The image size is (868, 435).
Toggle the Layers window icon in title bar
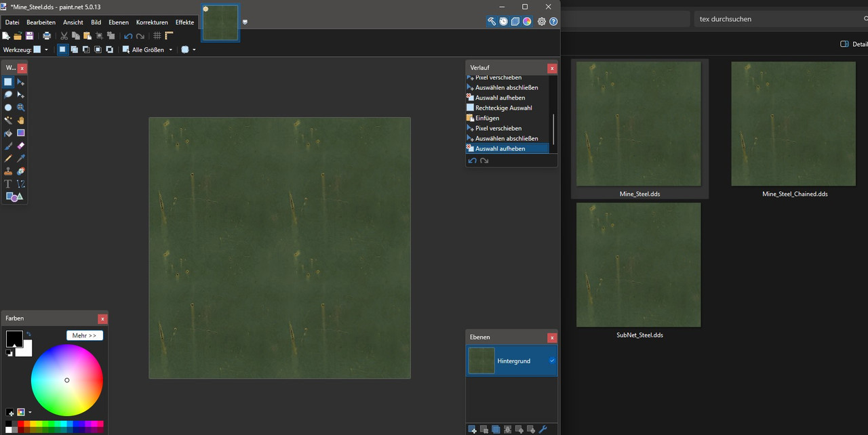click(x=515, y=22)
